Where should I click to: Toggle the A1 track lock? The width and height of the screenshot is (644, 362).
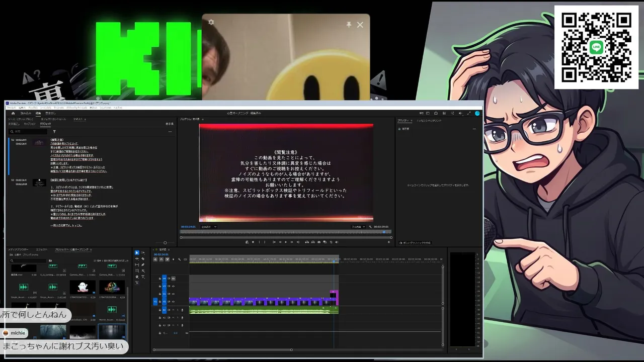(160, 310)
